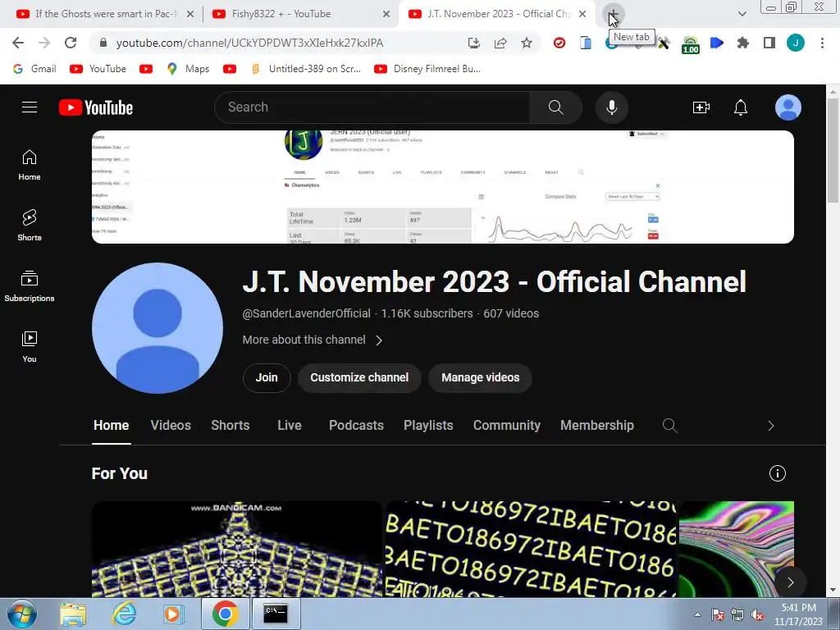Click muted volume tray icon
The height and width of the screenshot is (630, 840).
(x=757, y=614)
